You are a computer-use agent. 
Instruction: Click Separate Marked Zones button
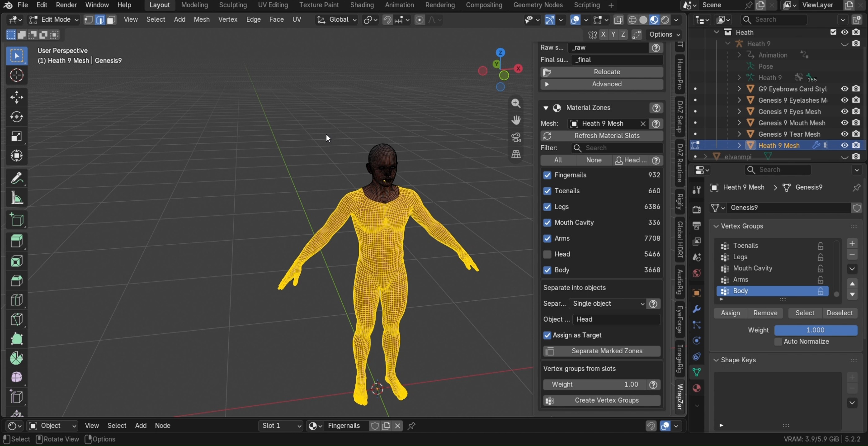601,351
